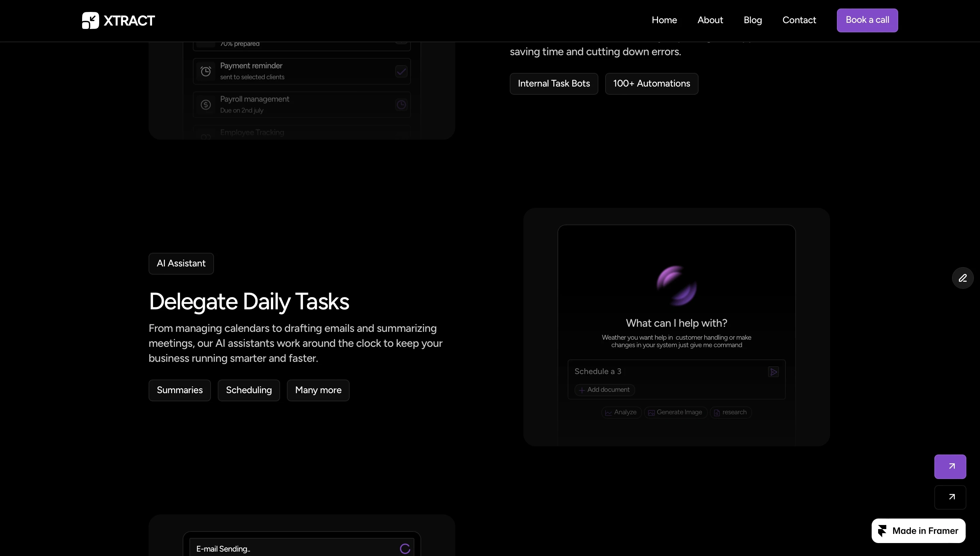Click the AI Assistant badge
980x556 pixels.
(x=181, y=263)
